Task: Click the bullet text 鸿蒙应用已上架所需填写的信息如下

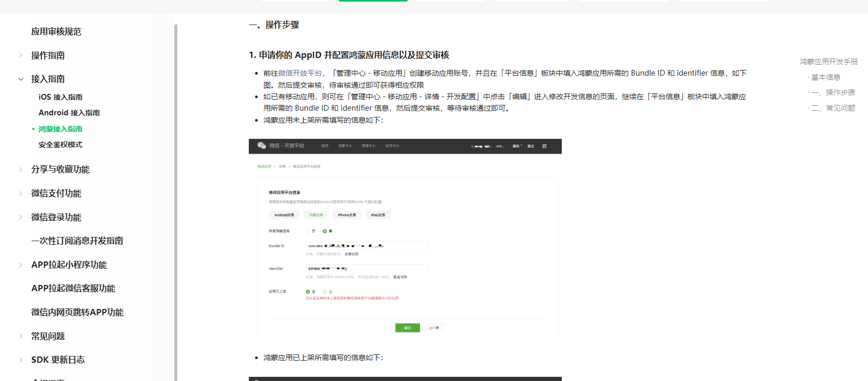Action: 323,358
